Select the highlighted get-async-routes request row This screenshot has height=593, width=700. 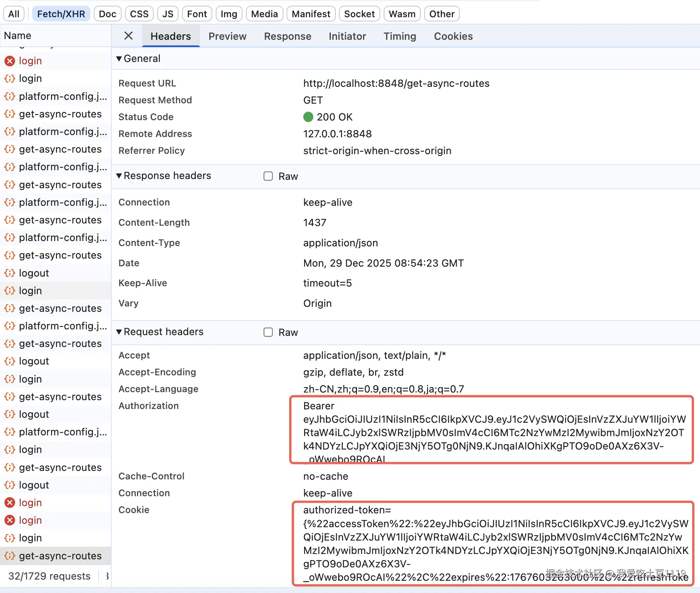[x=55, y=556]
